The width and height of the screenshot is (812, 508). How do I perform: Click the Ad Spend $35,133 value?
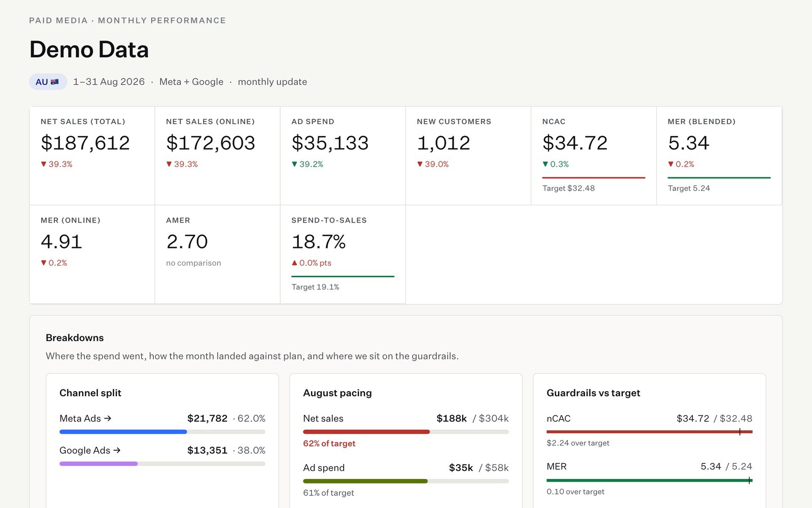click(x=330, y=143)
